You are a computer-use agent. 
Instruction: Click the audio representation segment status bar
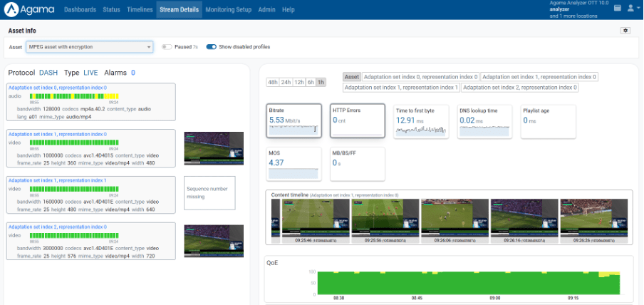[73, 96]
